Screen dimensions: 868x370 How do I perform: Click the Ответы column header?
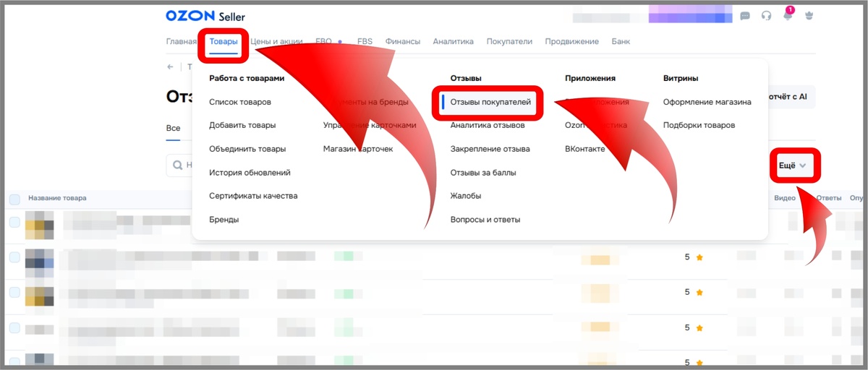[829, 198]
